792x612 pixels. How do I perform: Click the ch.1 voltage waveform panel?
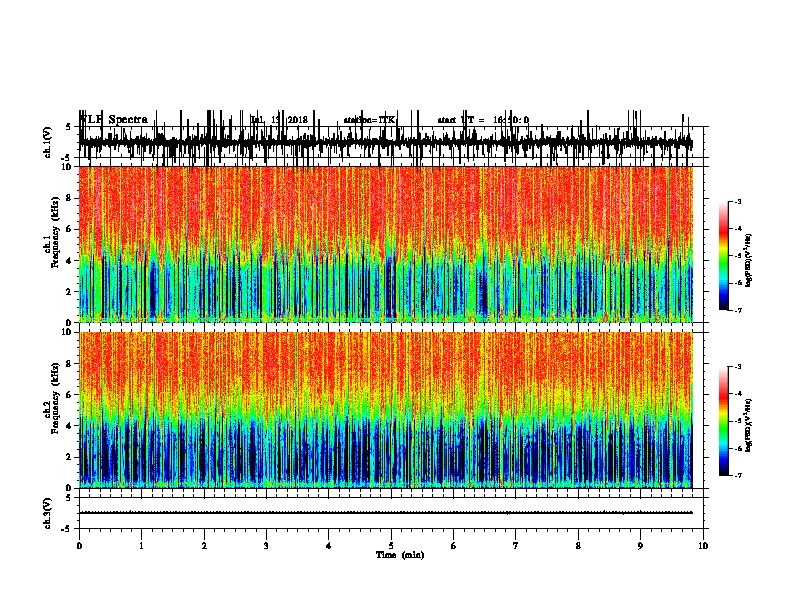tap(393, 142)
